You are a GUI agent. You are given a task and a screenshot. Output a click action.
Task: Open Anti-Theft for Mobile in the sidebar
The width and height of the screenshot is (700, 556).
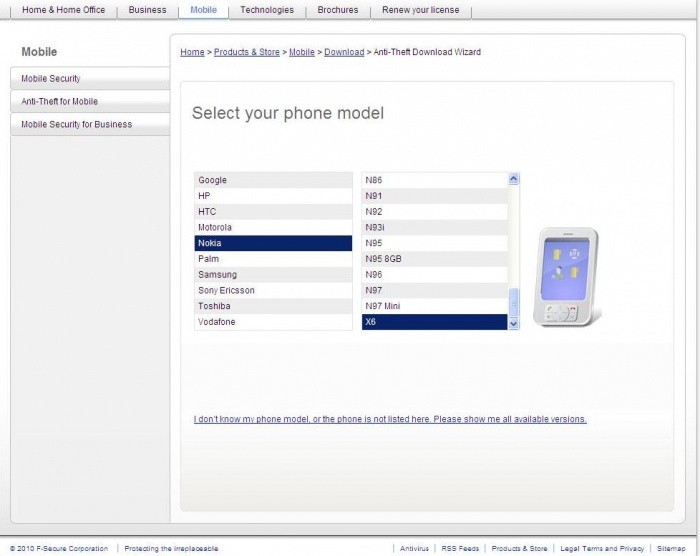point(90,101)
